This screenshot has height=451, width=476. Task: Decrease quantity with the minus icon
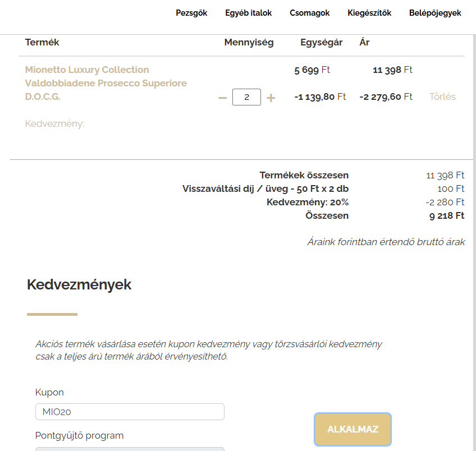point(222,98)
